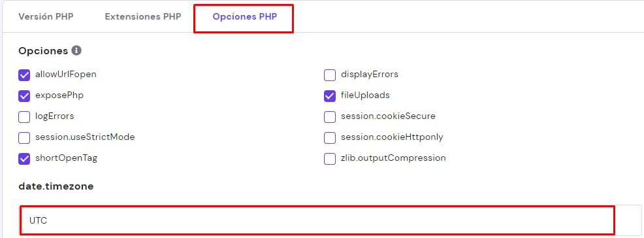Screen dimensions: 644x238
Task: Click the session.useStrictMode label text
Action: click(85, 137)
